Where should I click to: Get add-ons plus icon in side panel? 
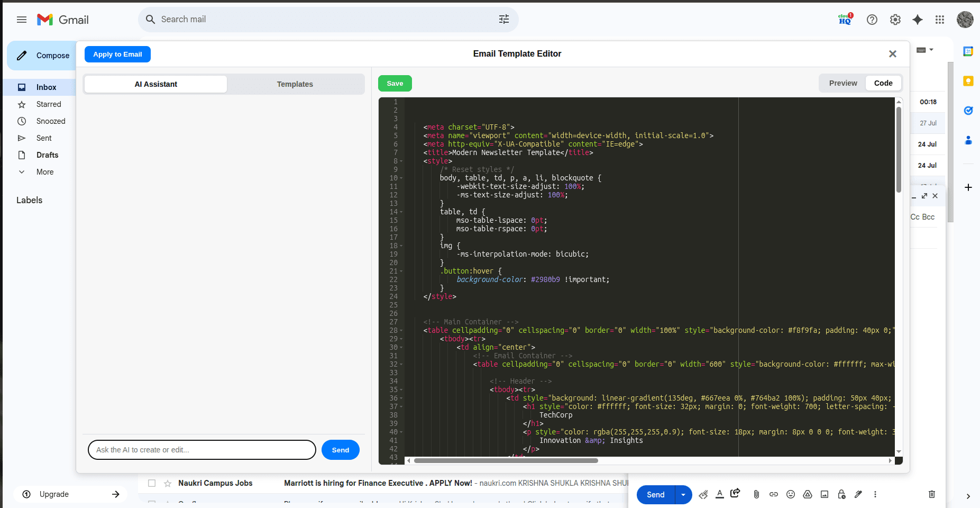tap(968, 187)
